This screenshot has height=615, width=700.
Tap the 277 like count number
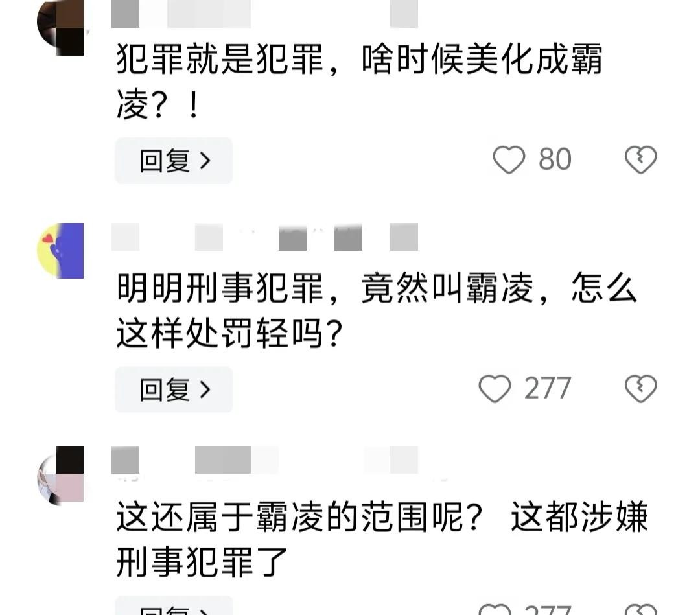tap(547, 389)
